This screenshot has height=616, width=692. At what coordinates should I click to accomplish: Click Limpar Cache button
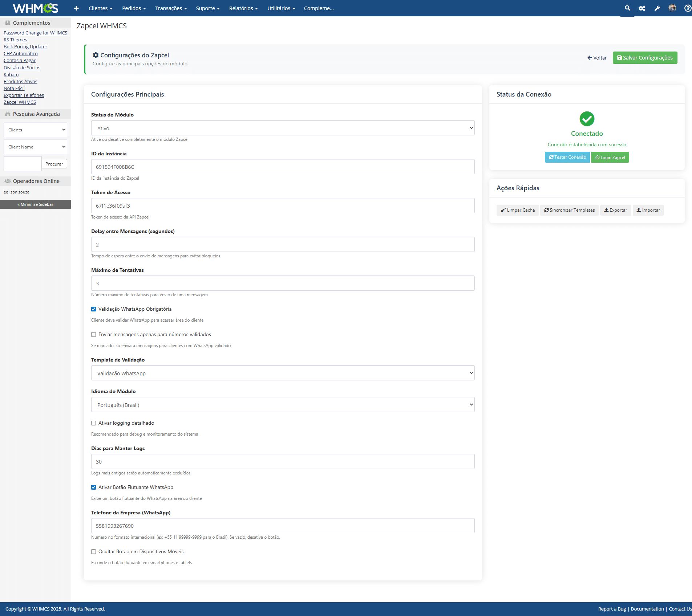click(517, 210)
